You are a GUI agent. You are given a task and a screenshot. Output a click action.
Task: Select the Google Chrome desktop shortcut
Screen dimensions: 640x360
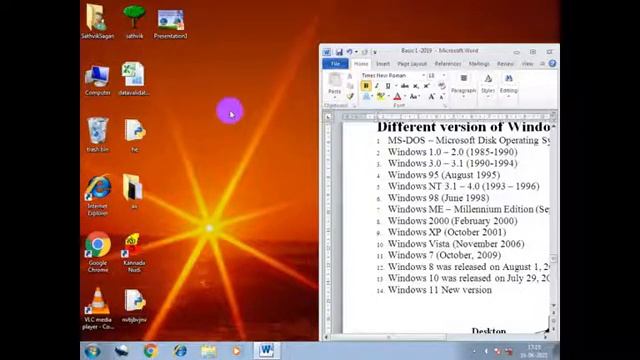coord(98,252)
